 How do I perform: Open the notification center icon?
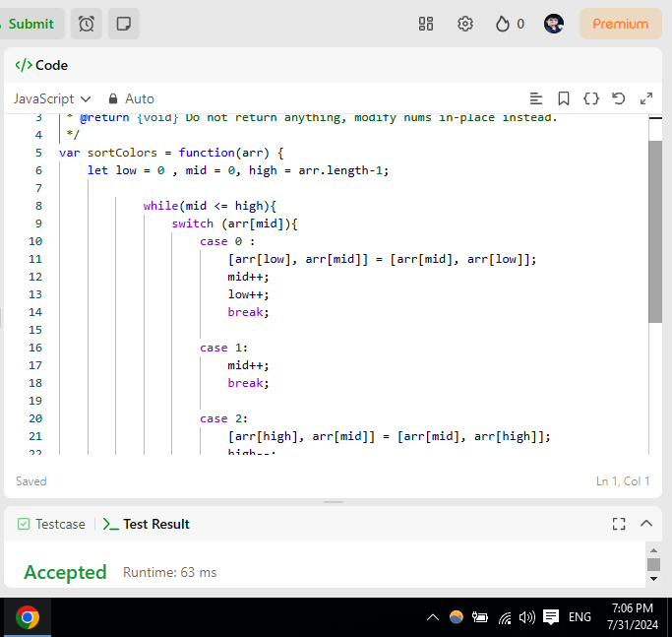point(551,617)
